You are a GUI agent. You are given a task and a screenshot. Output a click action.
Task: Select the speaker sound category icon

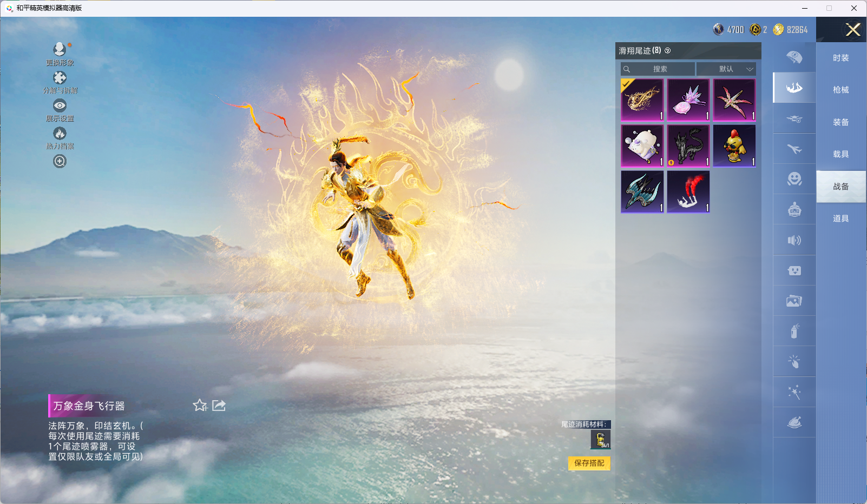(x=794, y=240)
